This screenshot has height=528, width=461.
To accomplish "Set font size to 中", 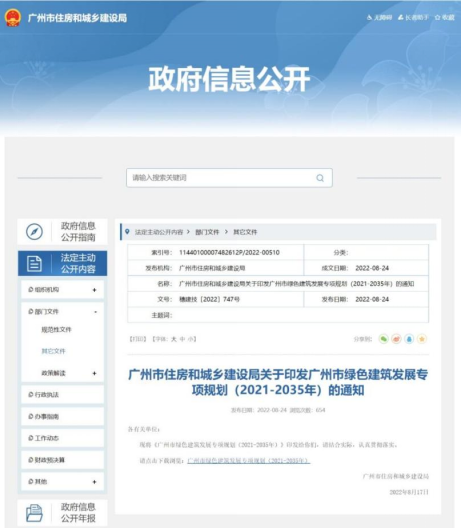I will click(x=182, y=339).
